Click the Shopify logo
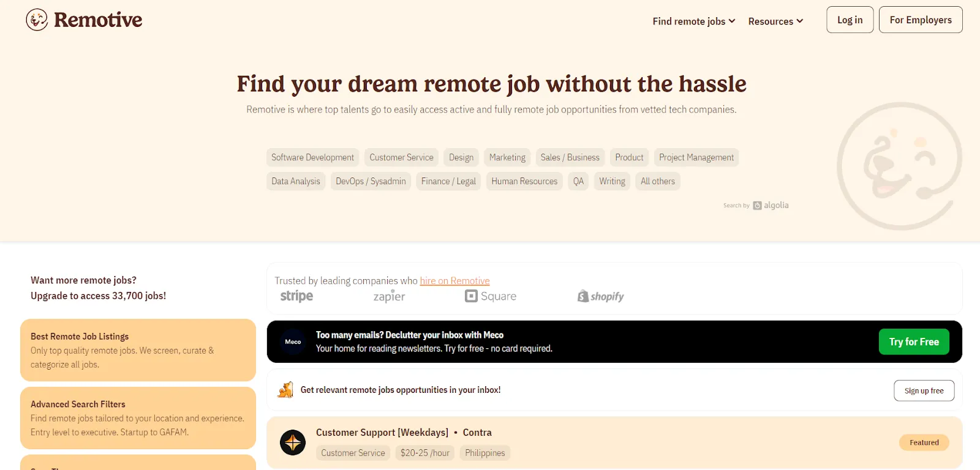The image size is (980, 470). tap(600, 296)
